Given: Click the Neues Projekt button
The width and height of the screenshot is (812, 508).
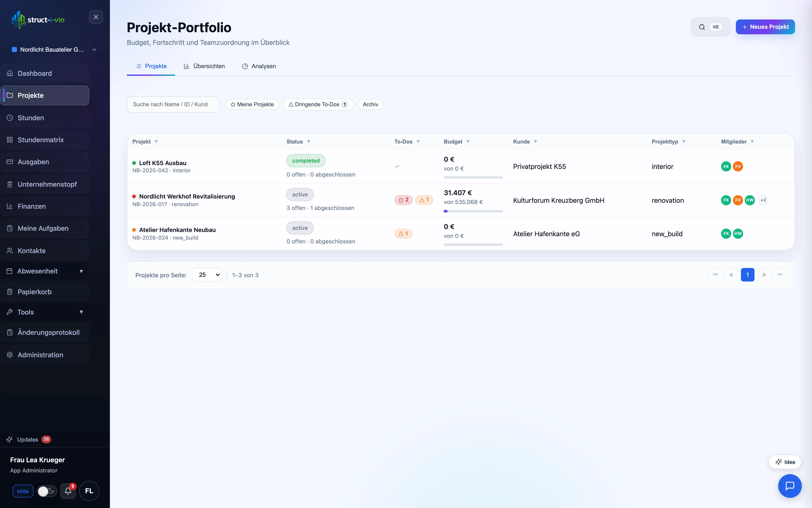Looking at the screenshot, I should coord(765,27).
